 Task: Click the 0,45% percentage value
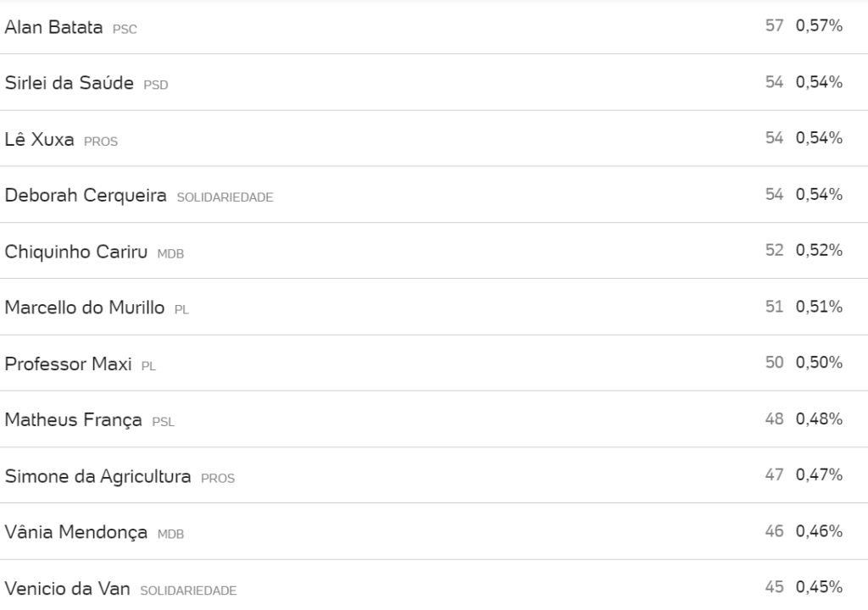tap(819, 587)
